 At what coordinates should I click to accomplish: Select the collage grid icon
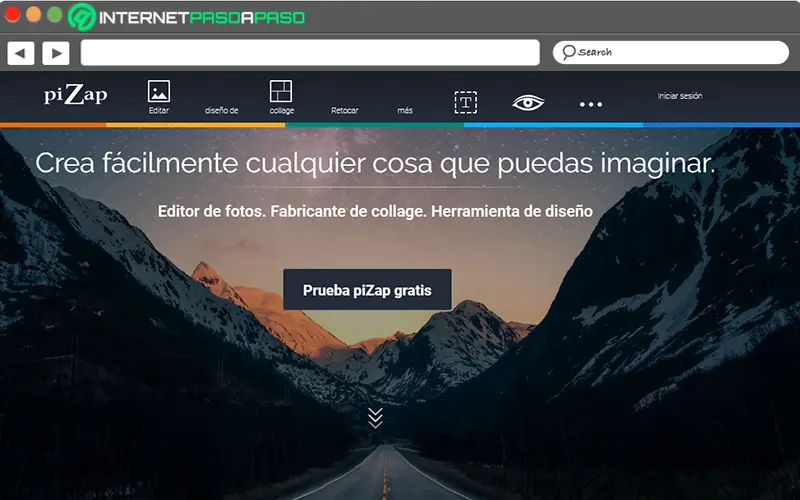pos(281,91)
